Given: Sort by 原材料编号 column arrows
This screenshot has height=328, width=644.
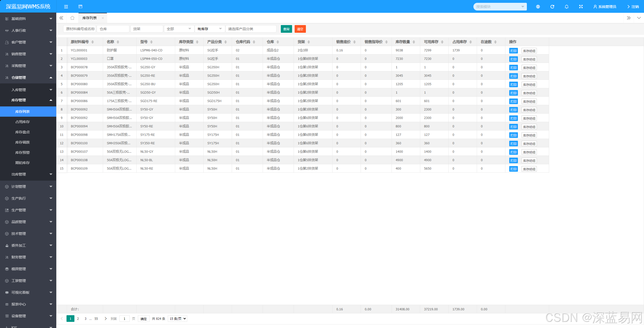Looking at the screenshot, I should pos(93,42).
